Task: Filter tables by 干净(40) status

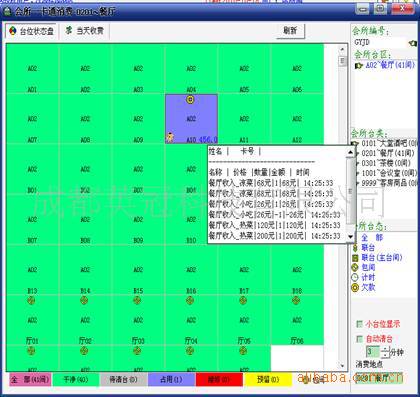Action: 76,379
